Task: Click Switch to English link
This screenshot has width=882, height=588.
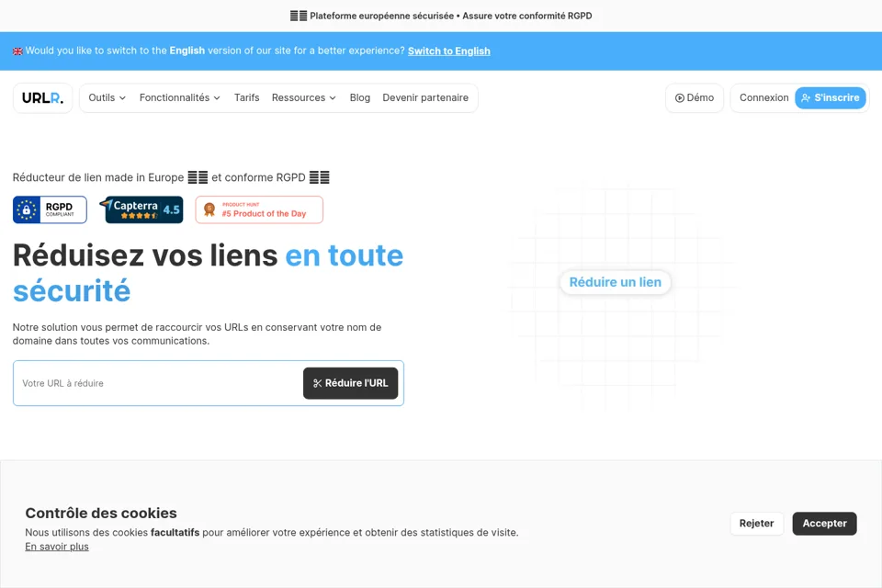Action: [x=449, y=51]
